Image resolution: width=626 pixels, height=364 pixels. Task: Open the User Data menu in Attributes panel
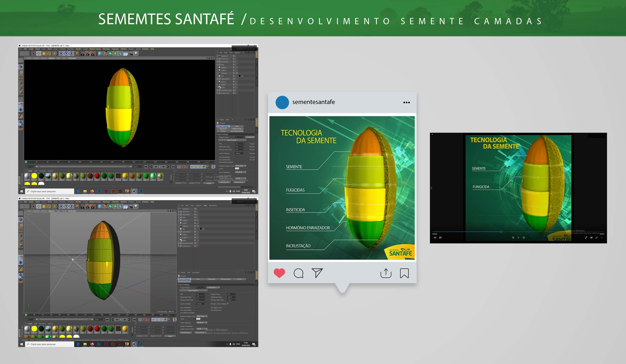pyautogui.click(x=195, y=272)
